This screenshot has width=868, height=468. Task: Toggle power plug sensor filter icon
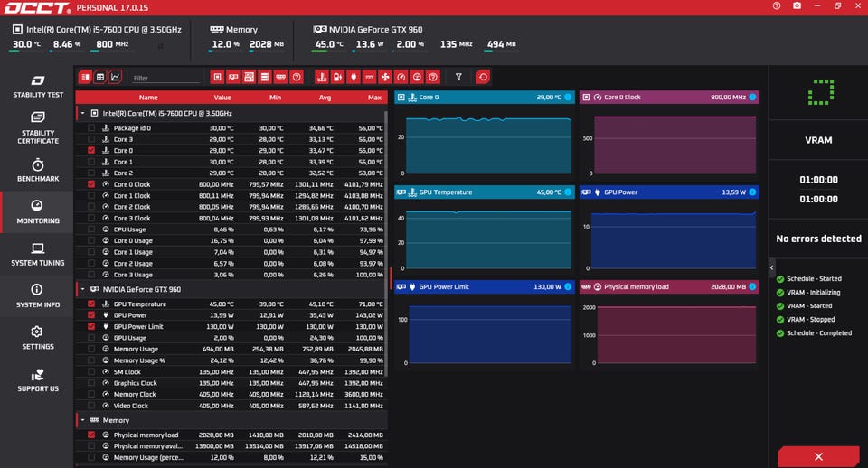[x=354, y=77]
